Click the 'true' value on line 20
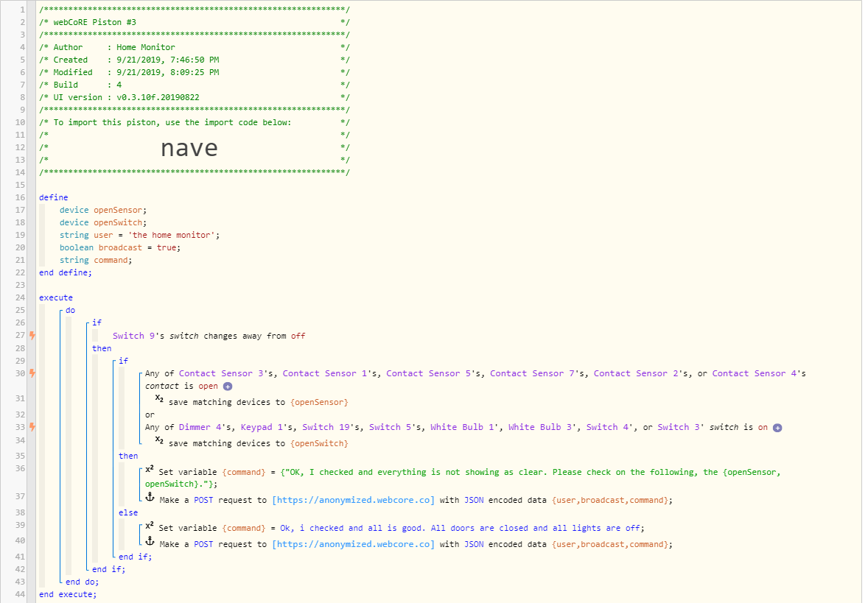This screenshot has height=603, width=868. pos(166,248)
